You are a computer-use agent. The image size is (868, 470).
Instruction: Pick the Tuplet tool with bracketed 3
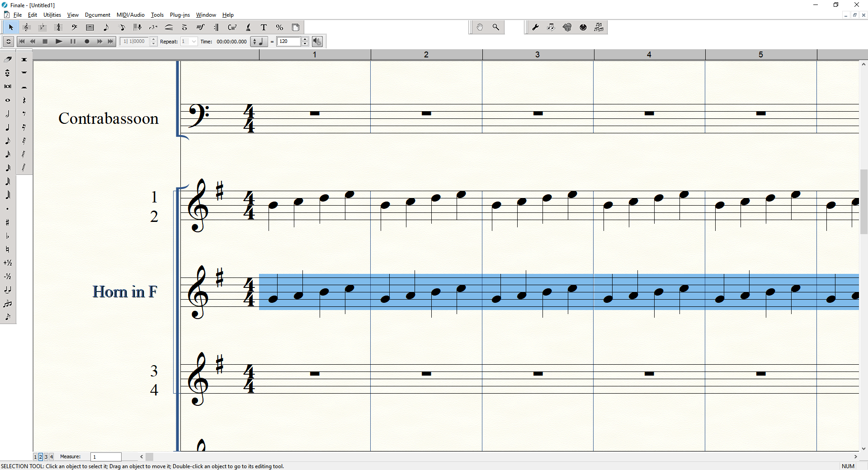(153, 28)
